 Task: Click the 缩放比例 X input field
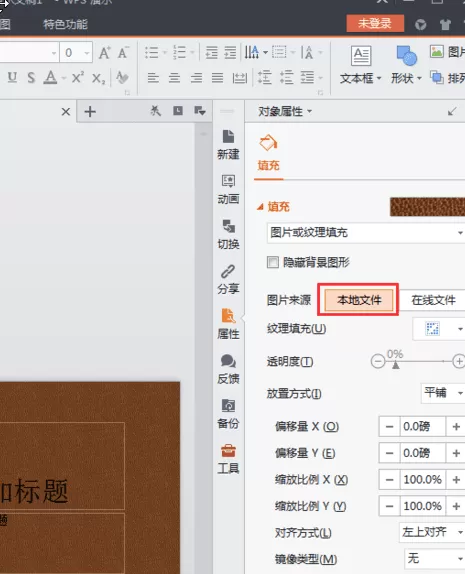pyautogui.click(x=423, y=480)
